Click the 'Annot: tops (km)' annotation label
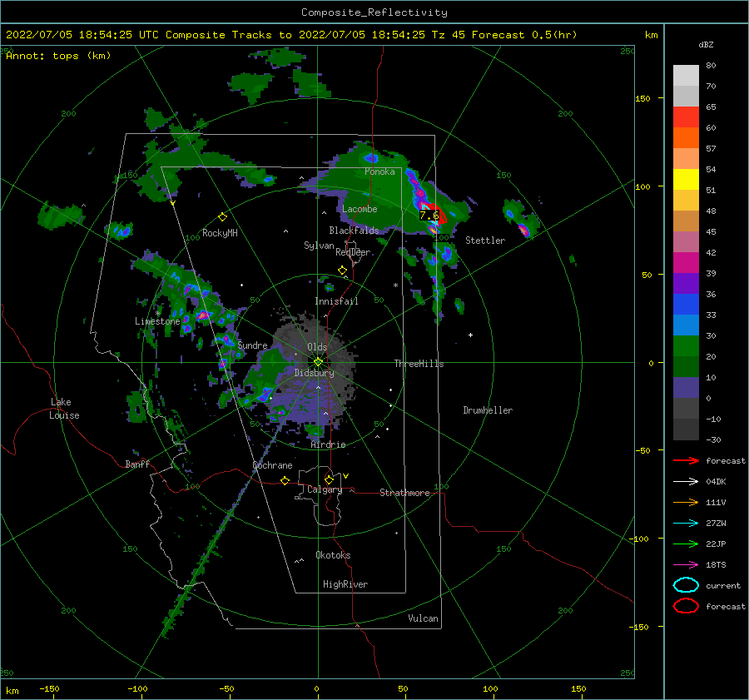Image resolution: width=749 pixels, height=700 pixels. coord(58,56)
